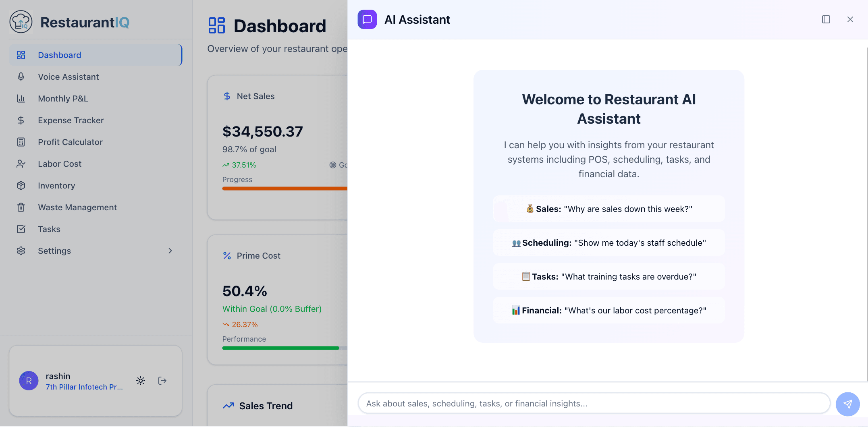Expand the Settings submenu chevron

click(170, 251)
